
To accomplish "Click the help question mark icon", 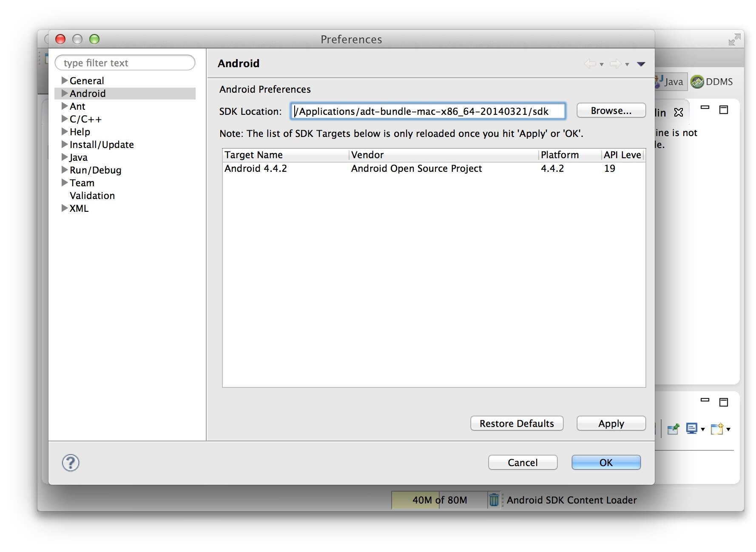I will point(71,463).
